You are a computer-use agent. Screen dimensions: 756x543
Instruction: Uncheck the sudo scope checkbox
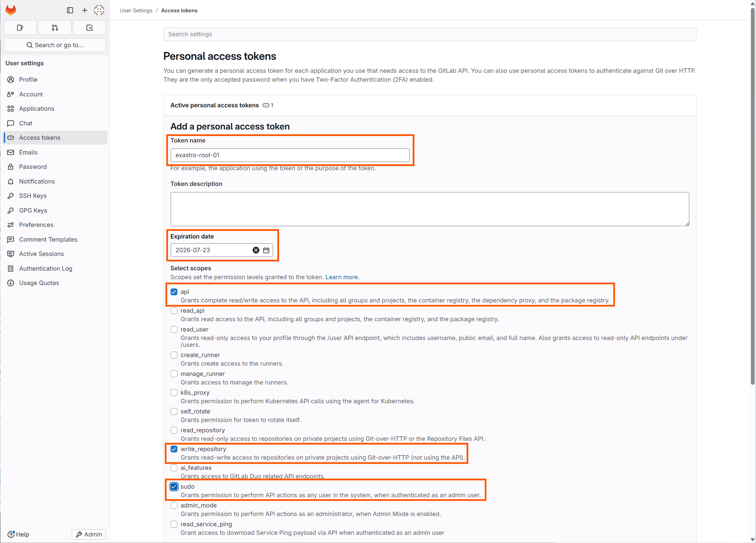(174, 487)
